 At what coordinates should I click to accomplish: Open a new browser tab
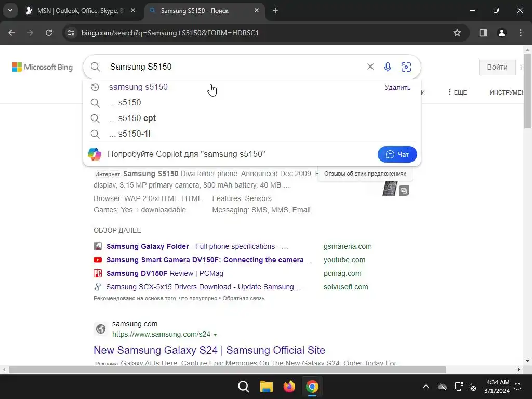tap(275, 11)
